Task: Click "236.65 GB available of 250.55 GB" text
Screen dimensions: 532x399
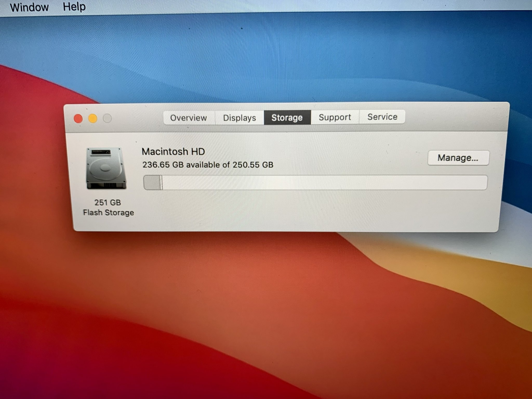Action: (x=208, y=165)
